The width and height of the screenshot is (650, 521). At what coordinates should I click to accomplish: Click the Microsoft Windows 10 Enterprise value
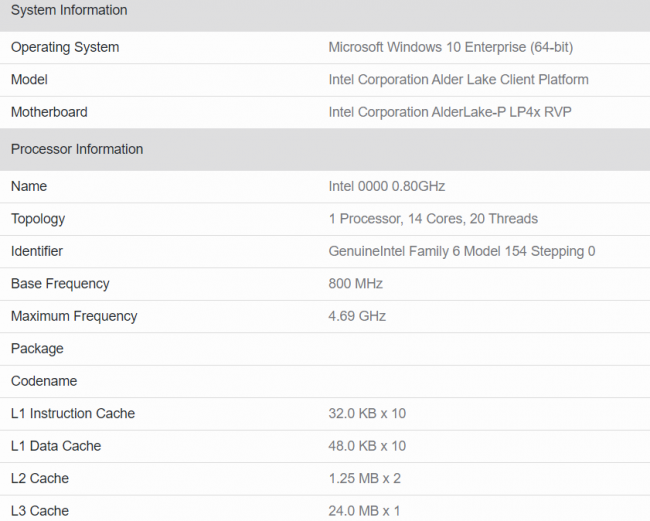coord(450,47)
